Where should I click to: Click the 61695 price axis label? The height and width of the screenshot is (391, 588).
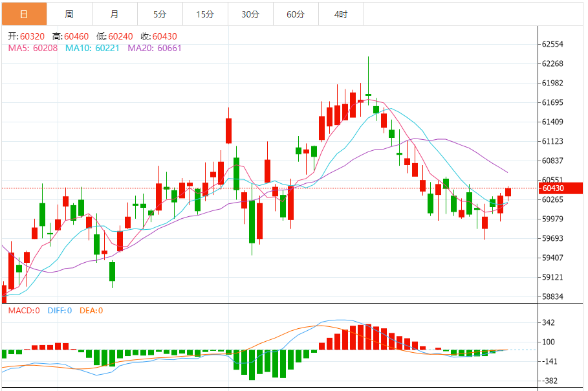(x=553, y=102)
